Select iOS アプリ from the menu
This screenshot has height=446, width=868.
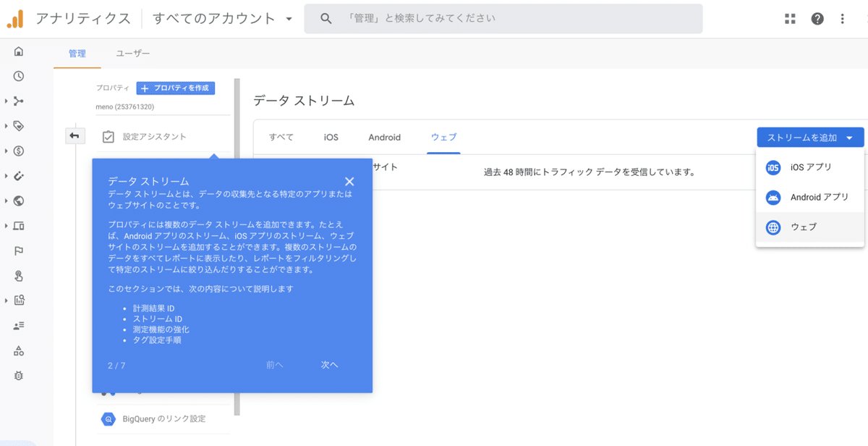click(810, 167)
